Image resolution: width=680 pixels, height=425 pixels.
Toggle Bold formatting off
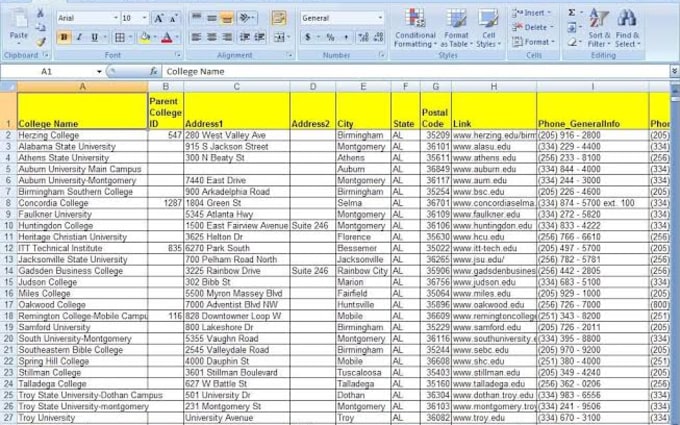coord(64,38)
